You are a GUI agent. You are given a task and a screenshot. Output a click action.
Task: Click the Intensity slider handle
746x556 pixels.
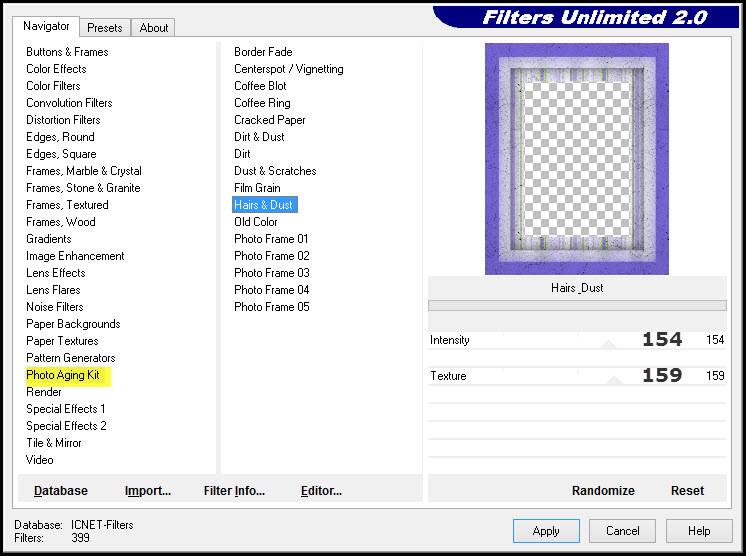coord(609,344)
